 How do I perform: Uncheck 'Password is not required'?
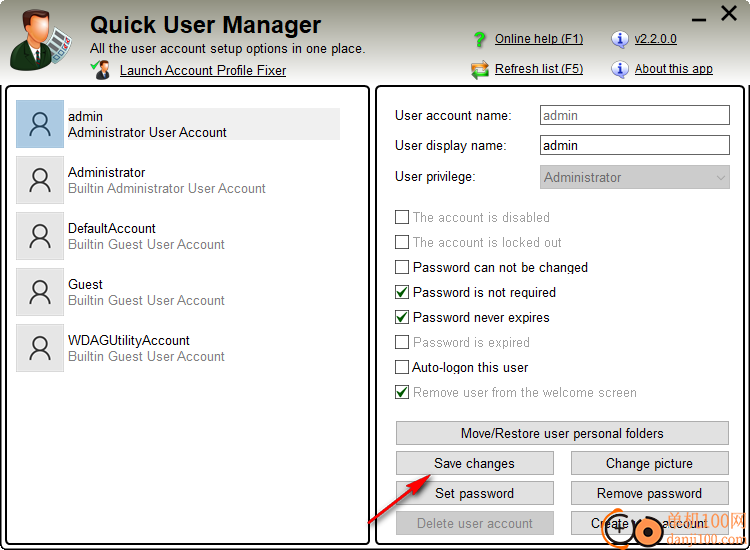402,292
